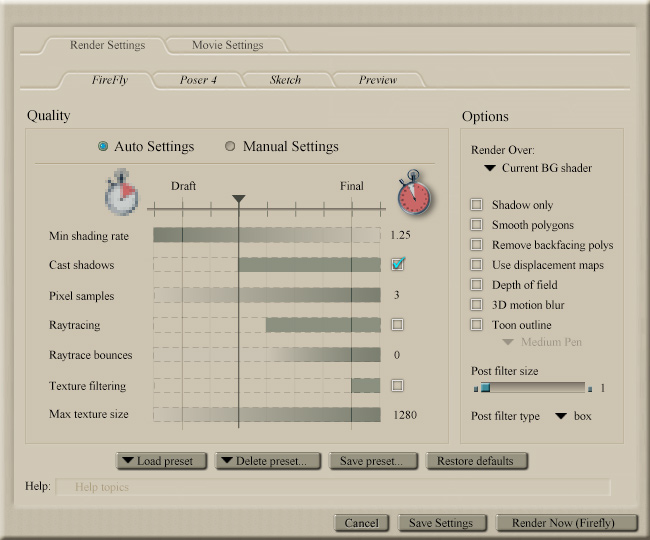Screen dimensions: 650x540
Task: Enable Toon outline checkbox
Action: (477, 324)
